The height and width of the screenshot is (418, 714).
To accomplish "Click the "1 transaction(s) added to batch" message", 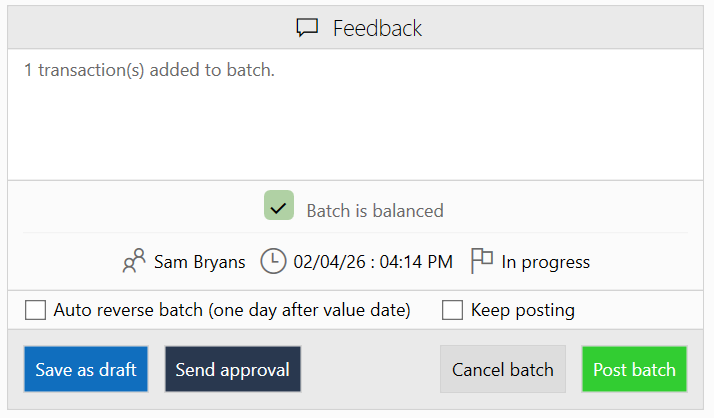I will 149,70.
